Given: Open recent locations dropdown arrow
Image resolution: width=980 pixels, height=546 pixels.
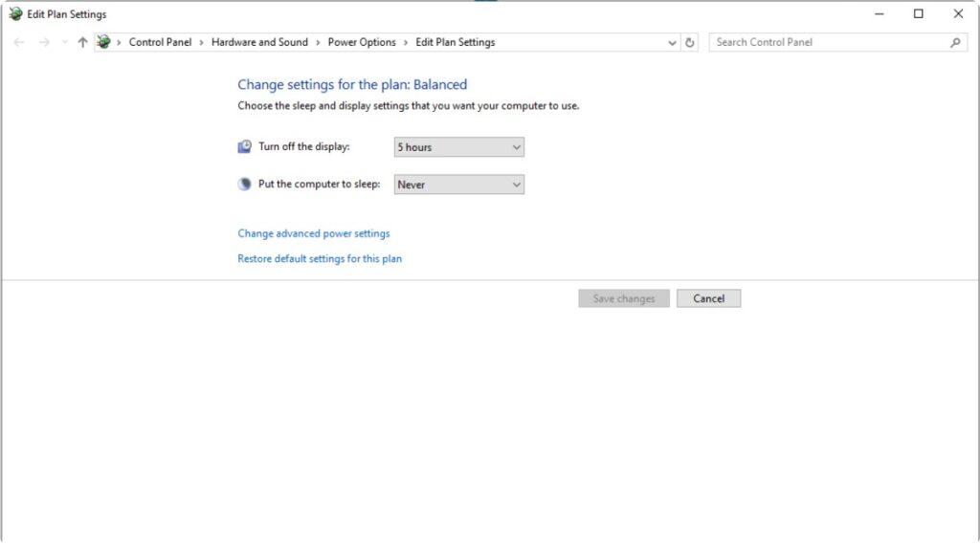Looking at the screenshot, I should pyautogui.click(x=64, y=42).
